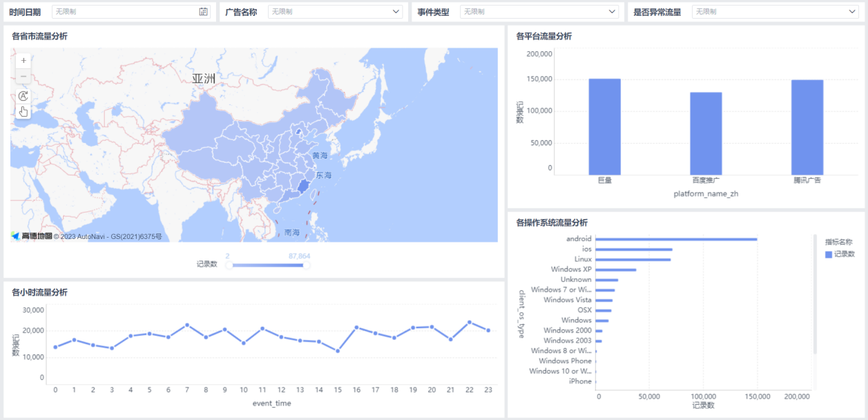
Task: Click the 各小时流量分析 panel title
Action: pos(39,292)
